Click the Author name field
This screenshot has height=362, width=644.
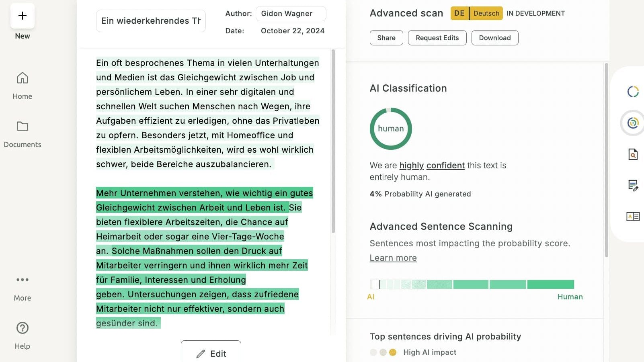pos(291,14)
